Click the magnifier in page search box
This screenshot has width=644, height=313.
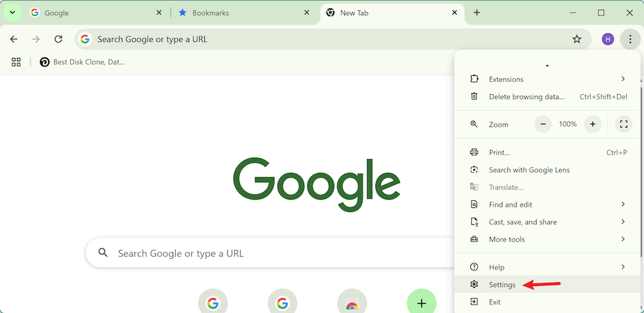coord(103,252)
